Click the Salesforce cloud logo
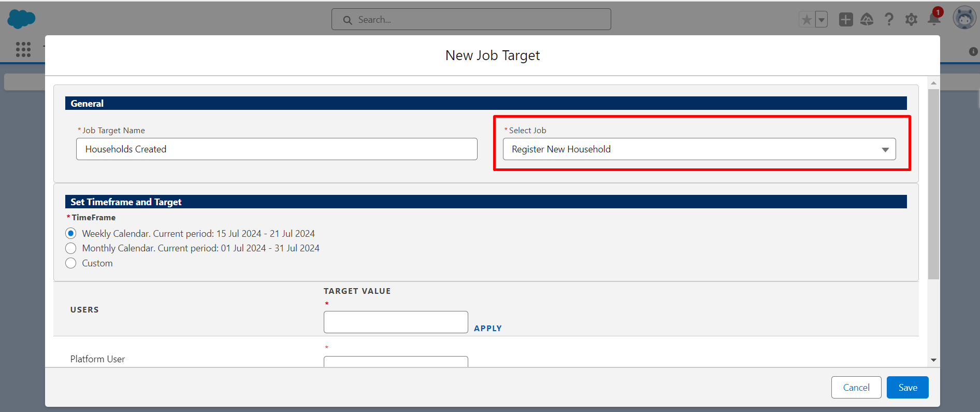Viewport: 980px width, 412px height. tap(21, 19)
